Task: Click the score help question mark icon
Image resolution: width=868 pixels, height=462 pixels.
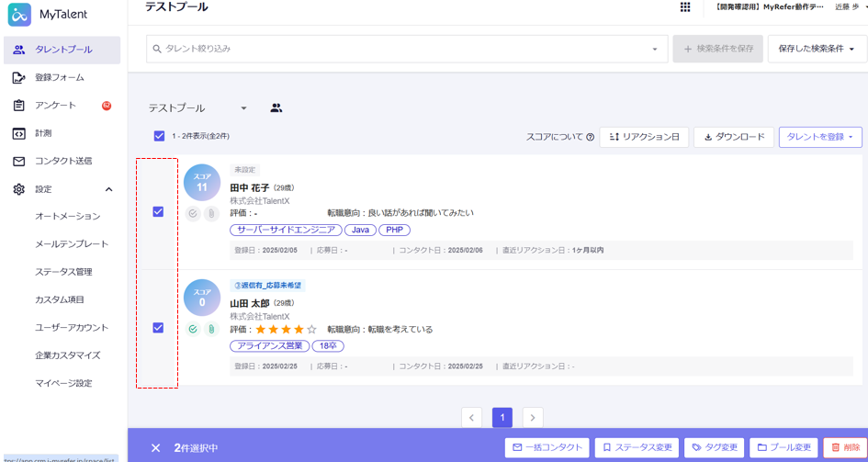Action: coord(590,138)
